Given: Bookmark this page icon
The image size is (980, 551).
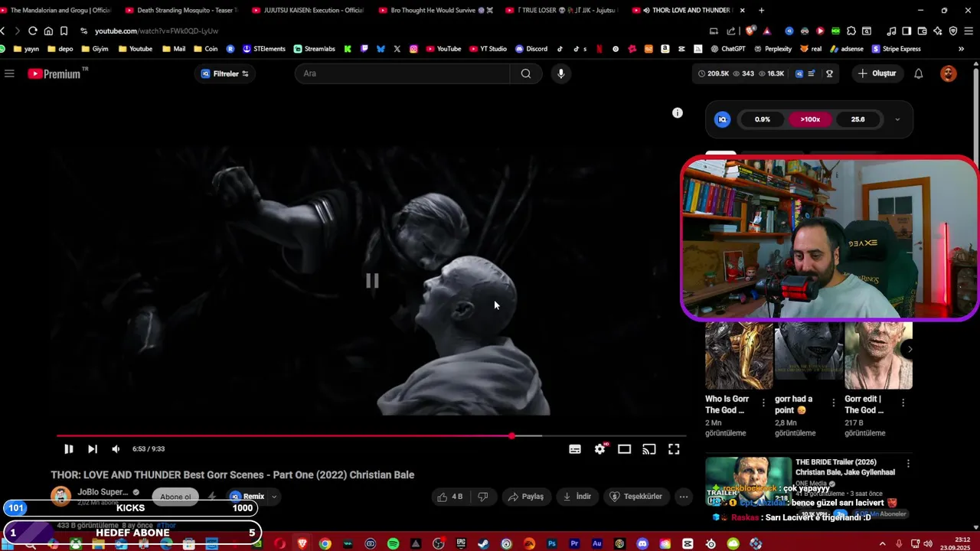Looking at the screenshot, I should [x=64, y=31].
